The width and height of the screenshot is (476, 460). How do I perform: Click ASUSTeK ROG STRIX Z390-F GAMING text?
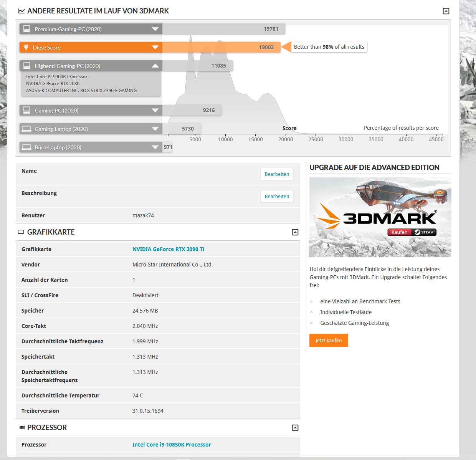(x=81, y=91)
